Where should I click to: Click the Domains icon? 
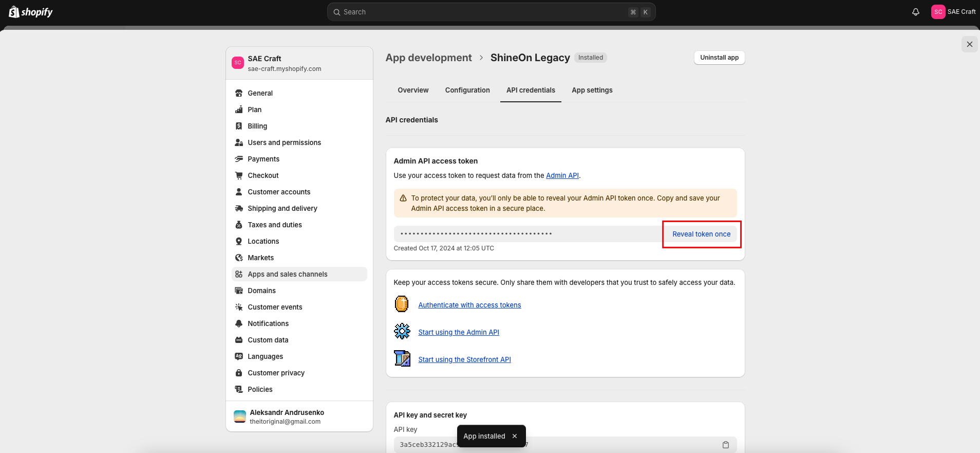click(239, 291)
